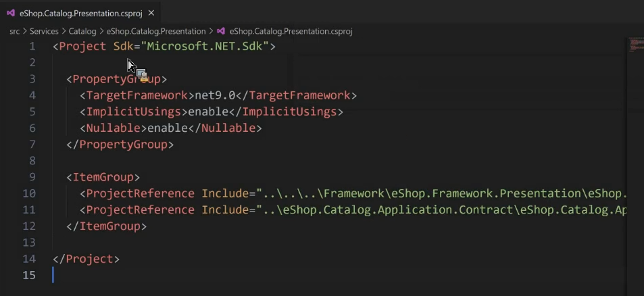
Task: Open the eShop.Catalog.Presentation folder breadcrumb
Action: pos(156,31)
